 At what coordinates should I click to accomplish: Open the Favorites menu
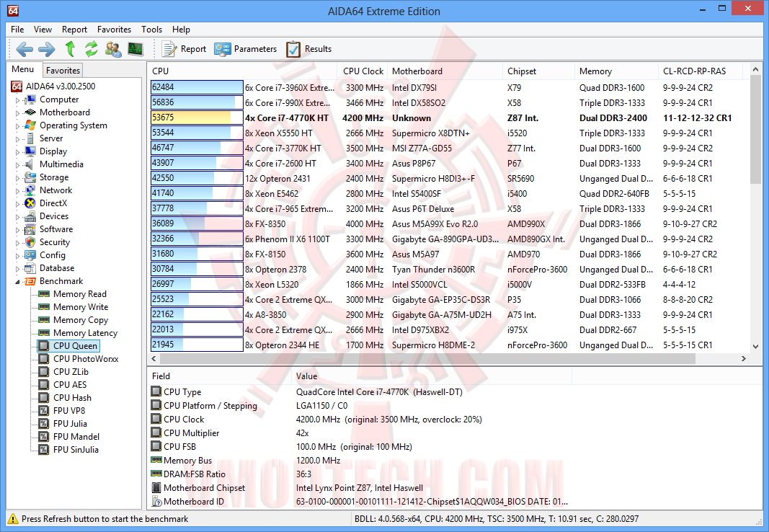pos(114,30)
